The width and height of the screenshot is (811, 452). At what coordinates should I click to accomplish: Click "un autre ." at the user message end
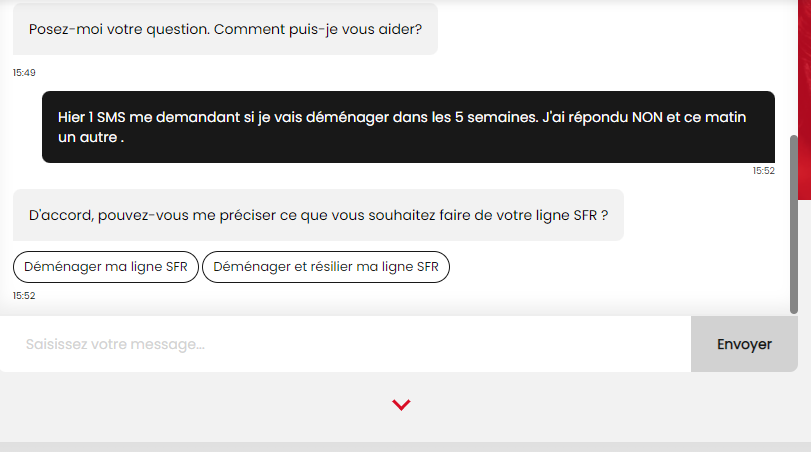[90, 137]
